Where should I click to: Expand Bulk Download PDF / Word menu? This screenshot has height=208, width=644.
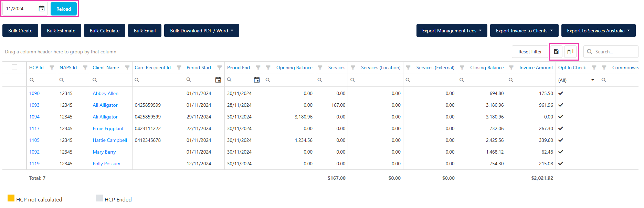pos(202,31)
